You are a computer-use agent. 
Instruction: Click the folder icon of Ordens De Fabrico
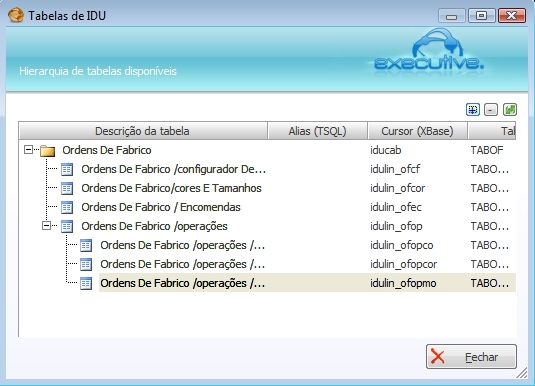coord(47,151)
